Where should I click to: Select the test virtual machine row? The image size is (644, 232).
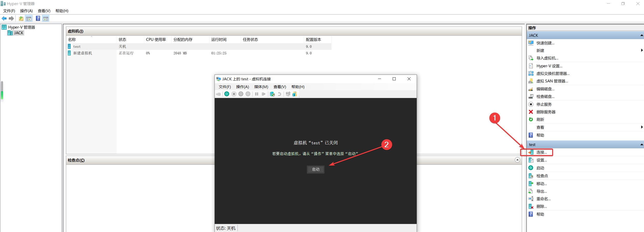199,47
